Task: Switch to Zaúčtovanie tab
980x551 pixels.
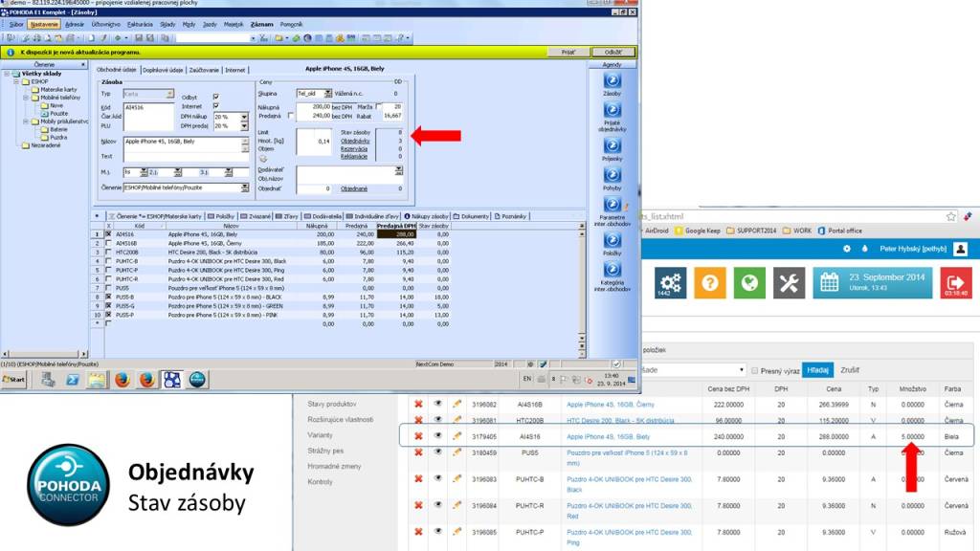Action: [204, 70]
